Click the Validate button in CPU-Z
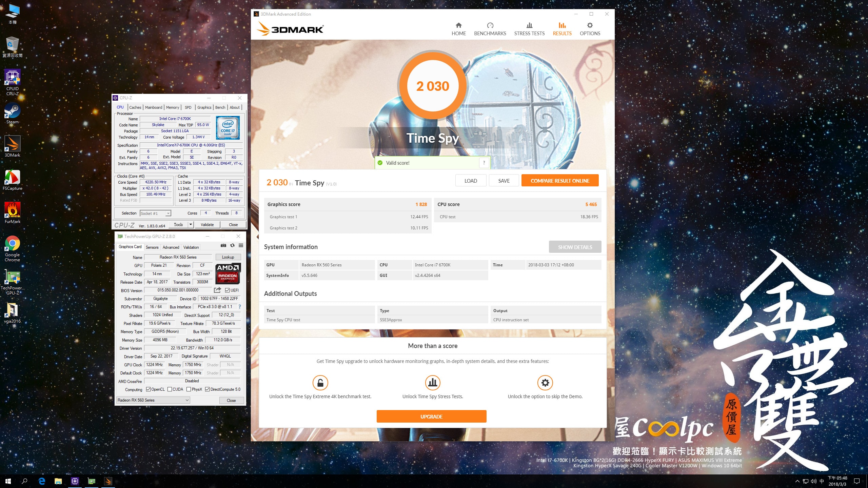 click(207, 225)
